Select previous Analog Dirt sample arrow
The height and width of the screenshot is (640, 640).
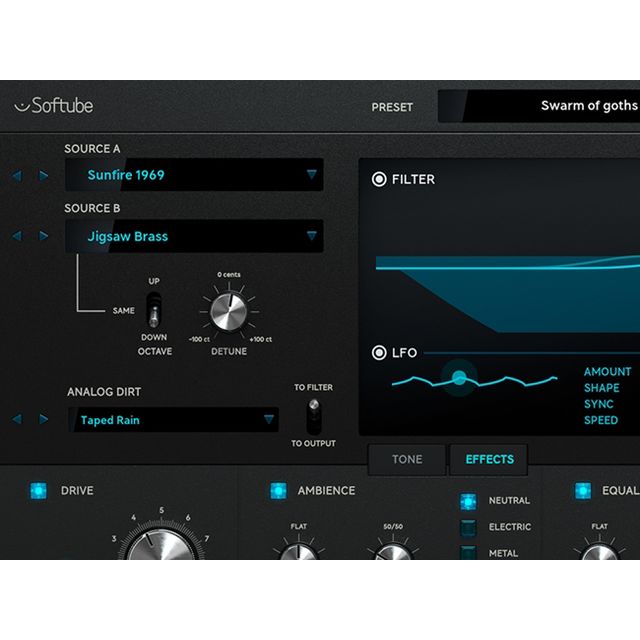pyautogui.click(x=17, y=419)
